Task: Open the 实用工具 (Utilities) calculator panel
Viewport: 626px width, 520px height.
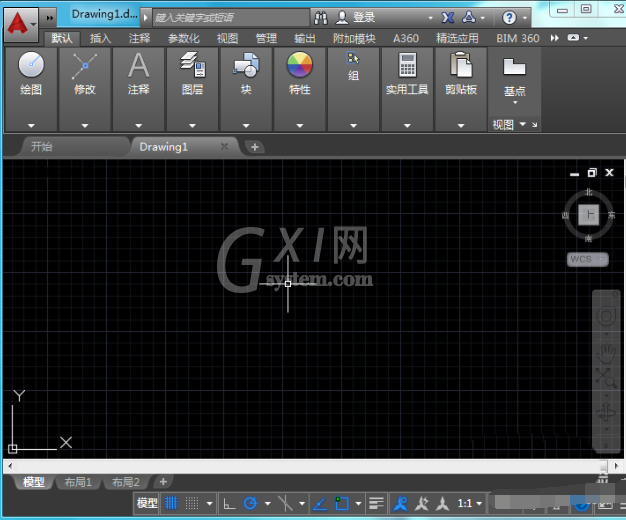Action: [407, 74]
